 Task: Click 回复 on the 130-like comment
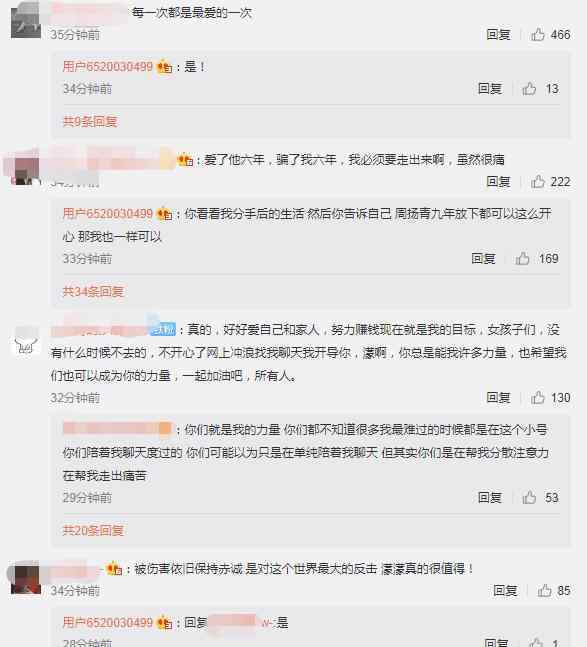pyautogui.click(x=498, y=397)
